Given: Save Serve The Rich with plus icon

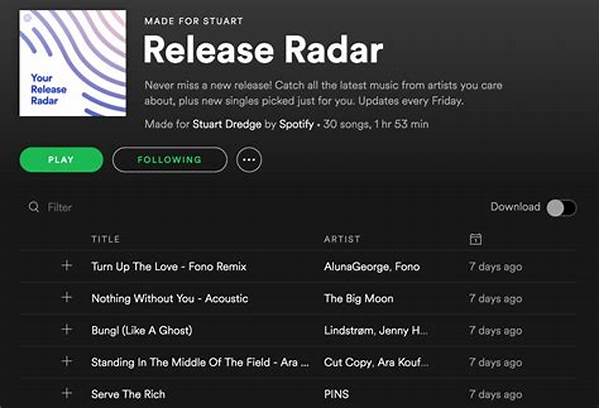Looking at the screenshot, I should click(67, 393).
